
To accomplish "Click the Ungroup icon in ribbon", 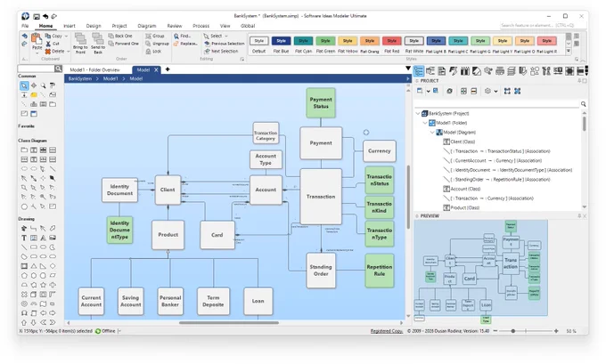I will click(x=149, y=44).
